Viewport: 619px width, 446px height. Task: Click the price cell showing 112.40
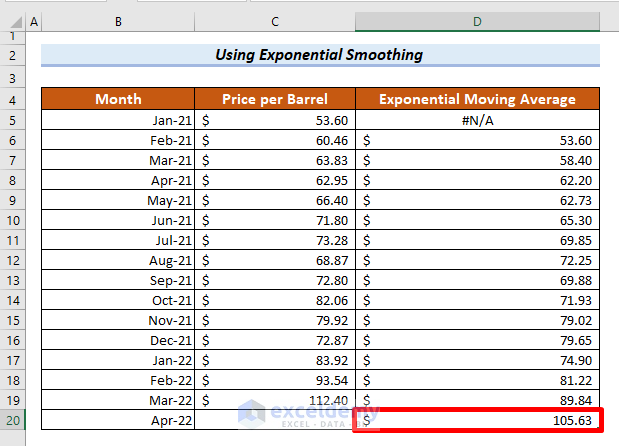pyautogui.click(x=275, y=400)
